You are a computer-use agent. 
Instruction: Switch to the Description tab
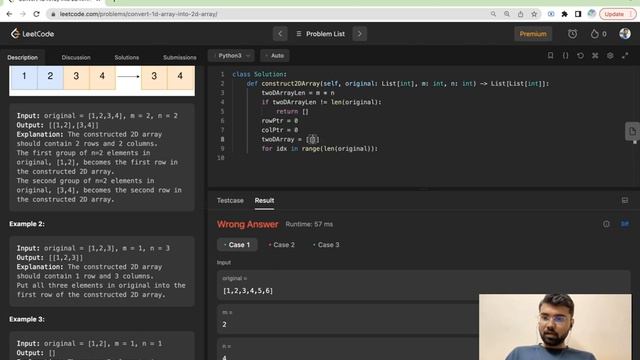pos(22,58)
